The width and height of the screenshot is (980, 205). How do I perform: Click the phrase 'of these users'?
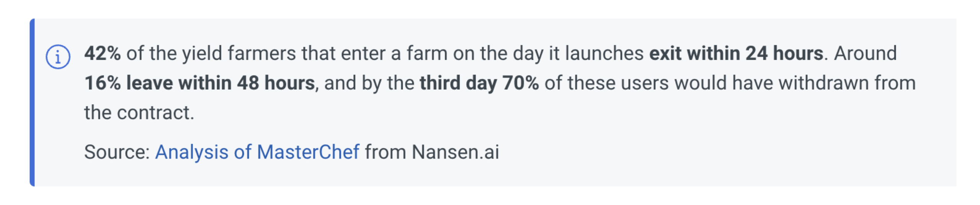(606, 83)
